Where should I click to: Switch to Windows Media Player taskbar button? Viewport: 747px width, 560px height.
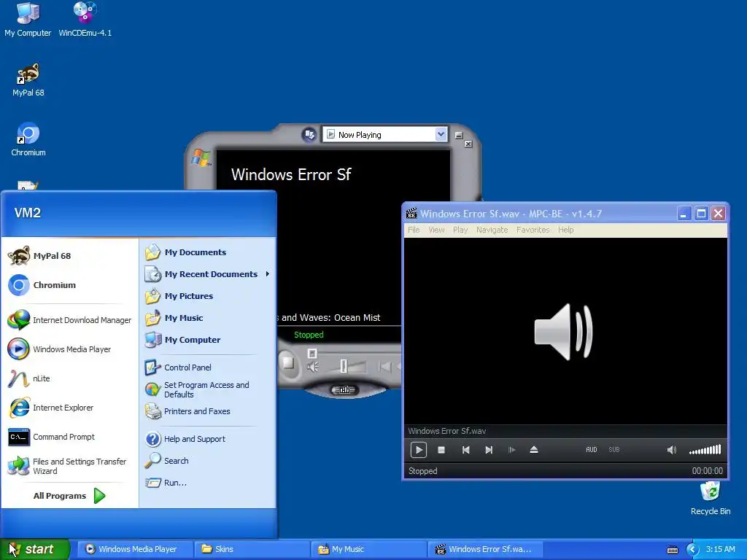135,549
